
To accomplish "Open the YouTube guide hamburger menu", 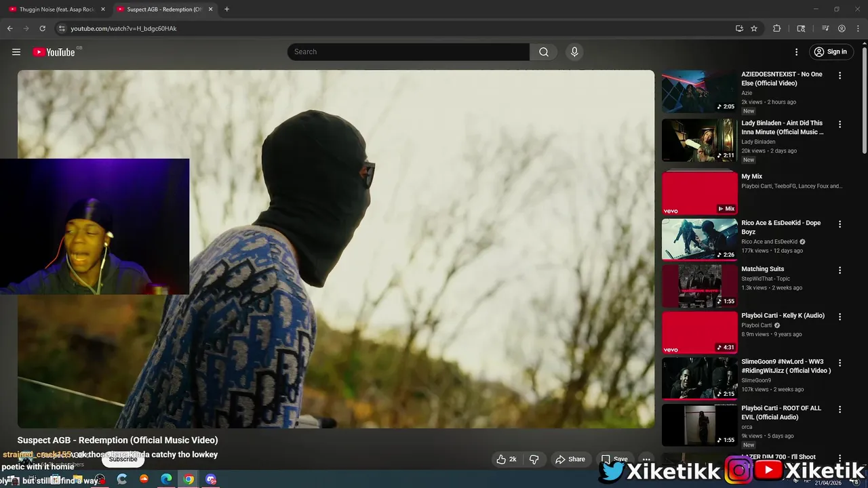I will (x=16, y=52).
